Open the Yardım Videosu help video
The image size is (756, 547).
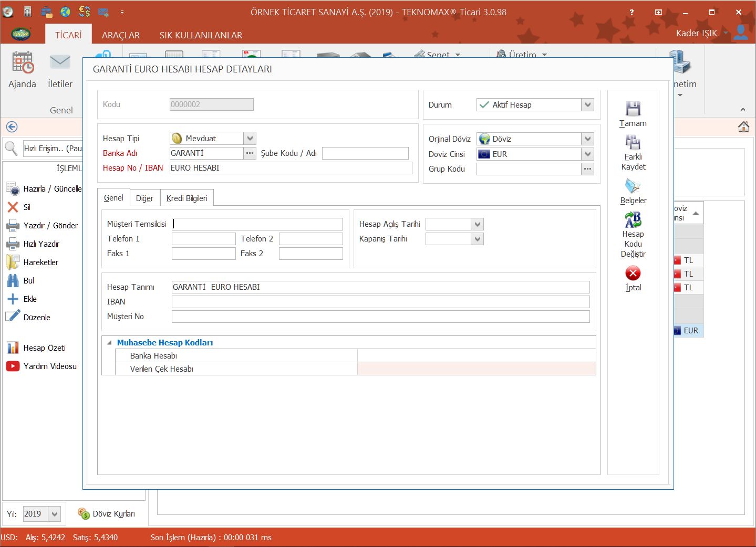42,366
